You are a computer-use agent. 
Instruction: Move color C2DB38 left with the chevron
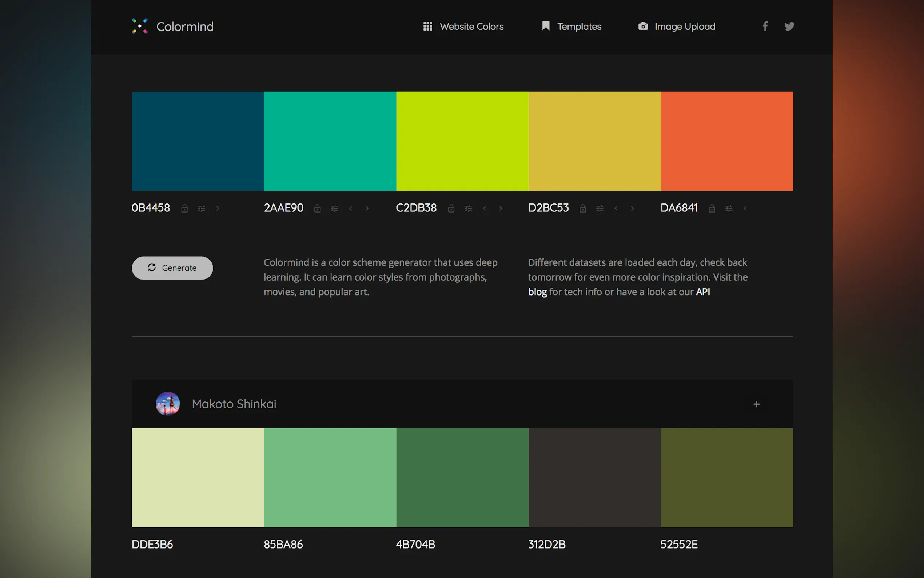[x=485, y=208]
